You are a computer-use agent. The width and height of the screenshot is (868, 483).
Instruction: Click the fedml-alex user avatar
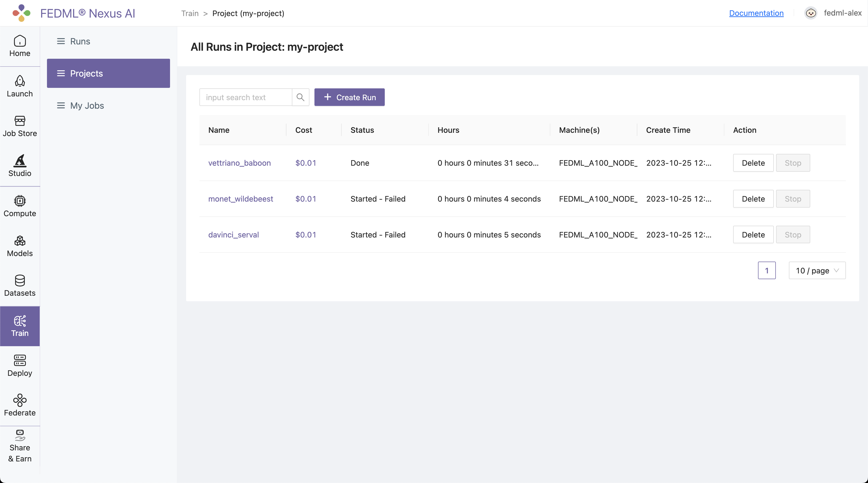pos(811,13)
